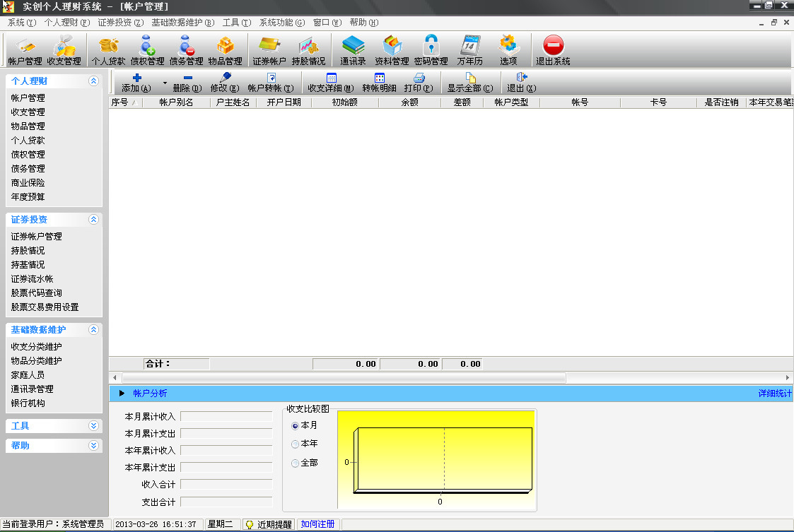The height and width of the screenshot is (532, 794).
Task: Open 收支管理 in the sidebar
Action: pyautogui.click(x=28, y=112)
